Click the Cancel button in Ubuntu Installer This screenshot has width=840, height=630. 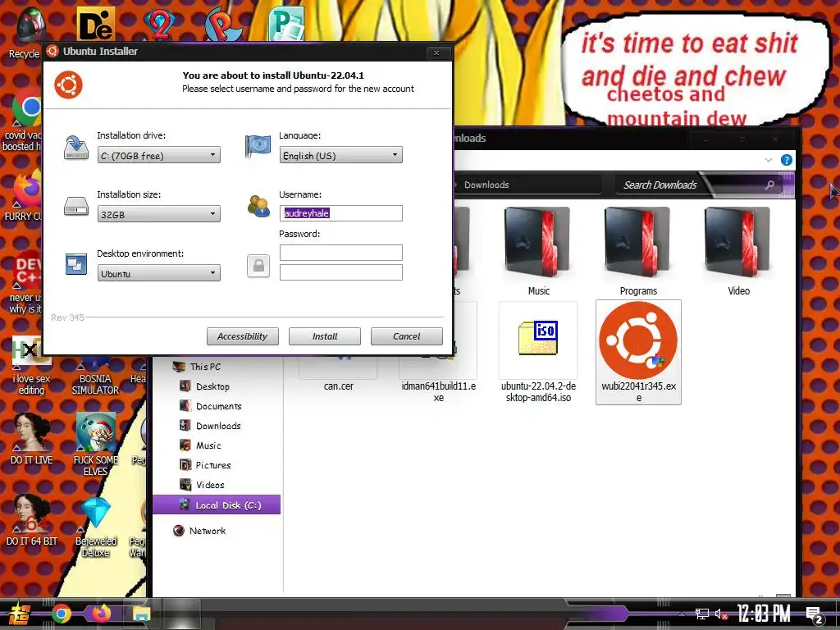click(407, 336)
